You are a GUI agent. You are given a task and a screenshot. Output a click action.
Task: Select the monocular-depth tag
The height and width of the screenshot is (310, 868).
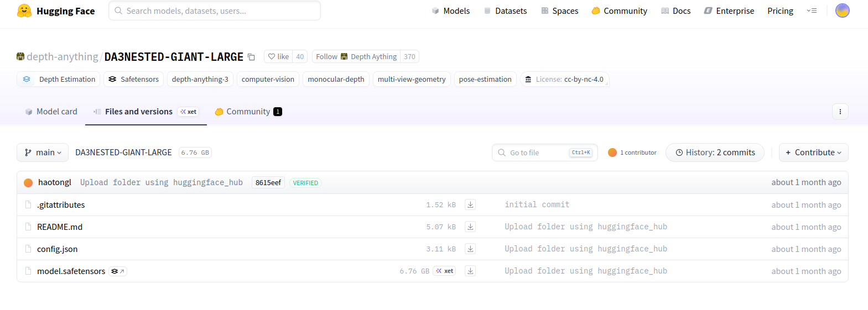pyautogui.click(x=336, y=79)
